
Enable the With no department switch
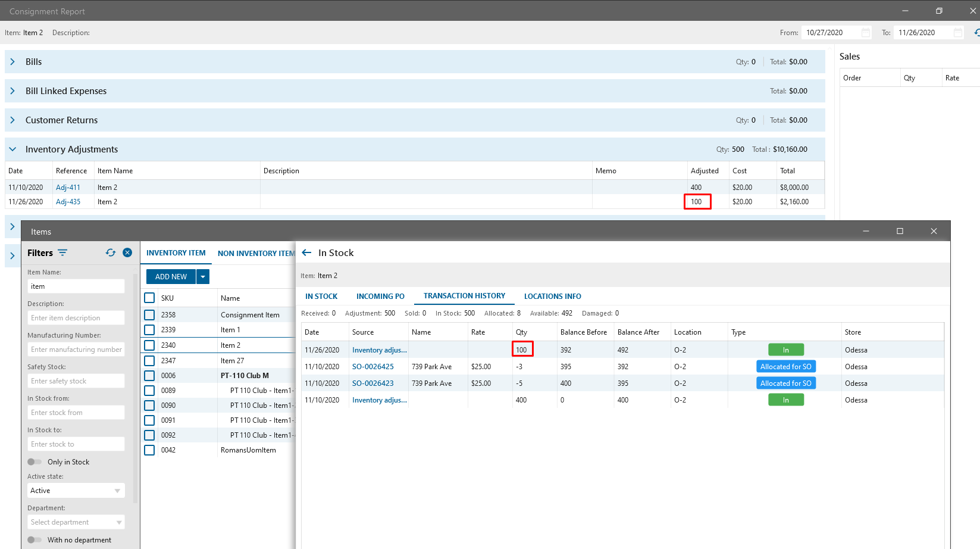tap(35, 540)
